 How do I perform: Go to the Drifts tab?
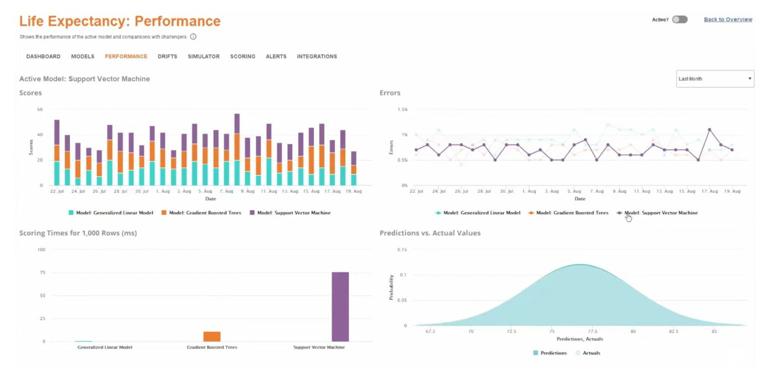point(168,57)
